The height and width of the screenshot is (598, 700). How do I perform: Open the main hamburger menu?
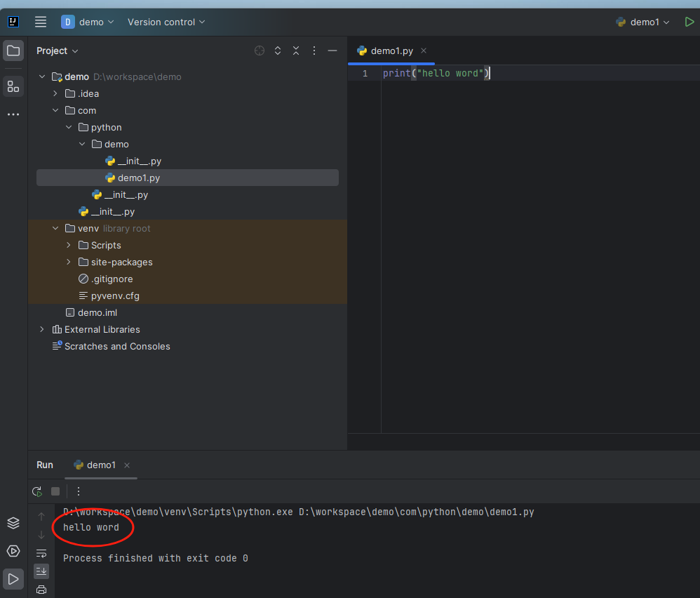coord(41,22)
